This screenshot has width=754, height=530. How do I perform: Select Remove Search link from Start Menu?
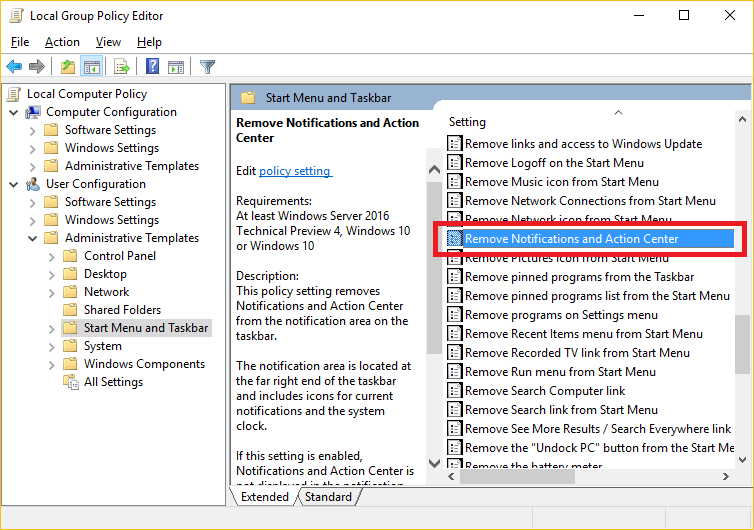[x=561, y=410]
